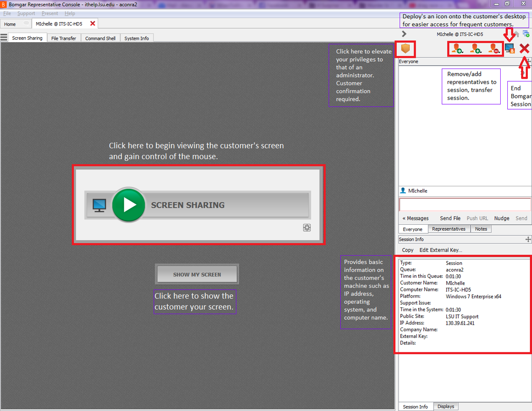Switch to the bottom Session Info tab

click(x=415, y=407)
